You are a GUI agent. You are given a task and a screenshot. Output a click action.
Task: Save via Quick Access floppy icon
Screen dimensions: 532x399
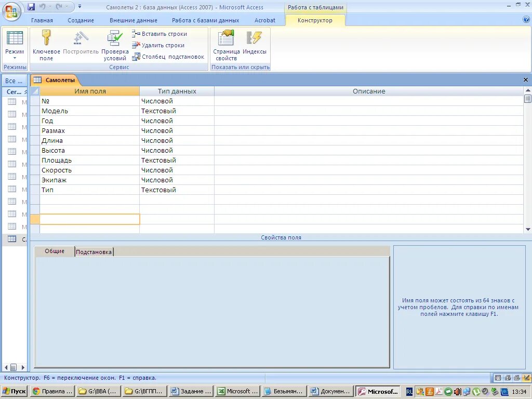tap(31, 7)
